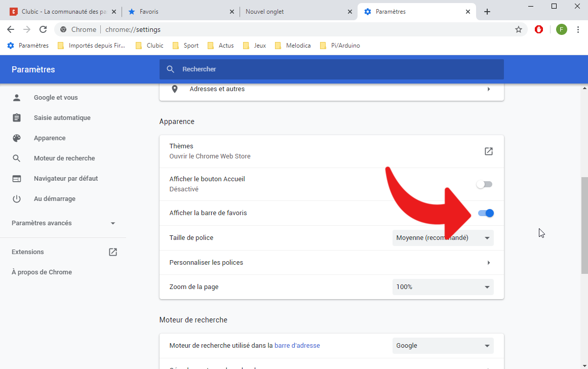Disable the Afficher la barre de favoris toggle

click(x=486, y=213)
